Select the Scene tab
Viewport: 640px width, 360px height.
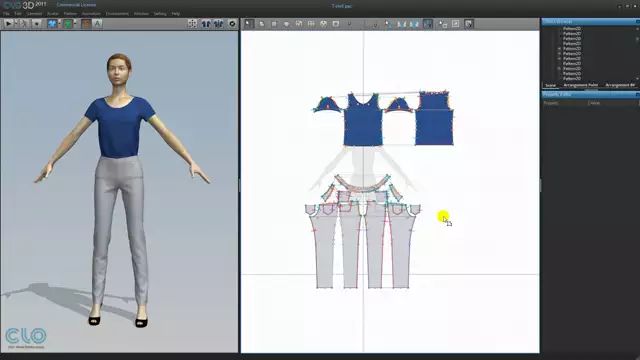click(x=551, y=85)
